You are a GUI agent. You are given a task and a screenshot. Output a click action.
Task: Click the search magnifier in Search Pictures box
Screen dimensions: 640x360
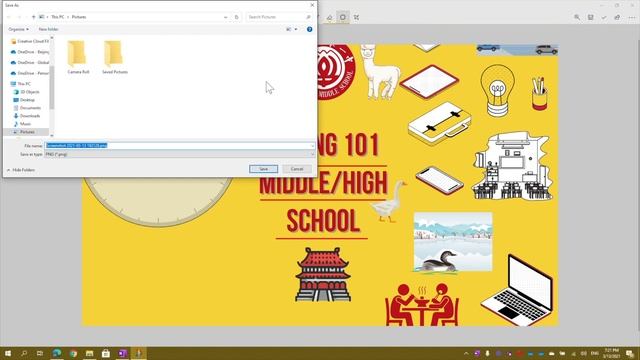pyautogui.click(x=308, y=17)
